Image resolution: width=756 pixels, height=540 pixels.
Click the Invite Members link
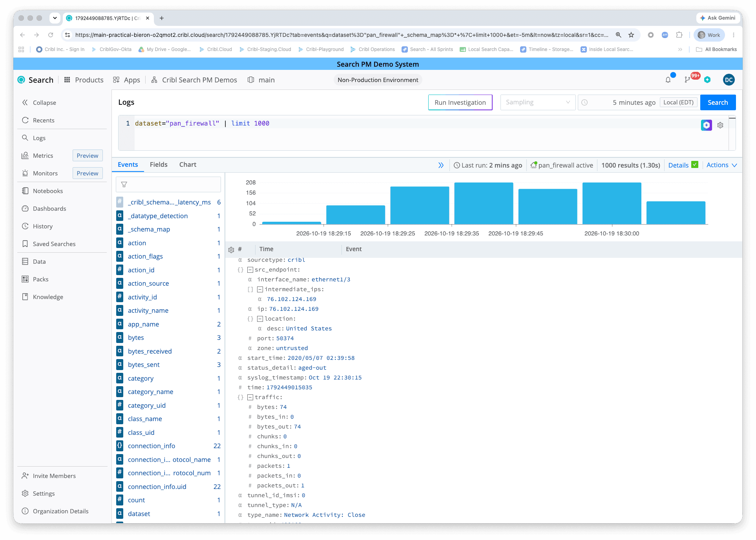click(49, 476)
